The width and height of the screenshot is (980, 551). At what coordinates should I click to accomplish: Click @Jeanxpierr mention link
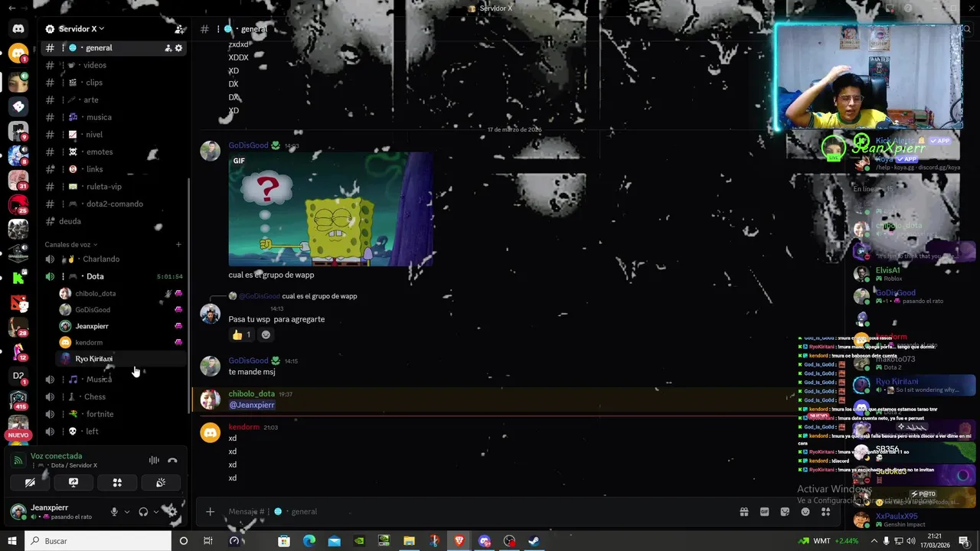252,405
